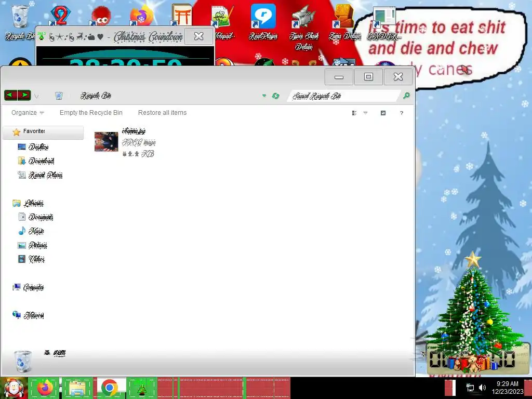This screenshot has width=532, height=399.
Task: Close the Recycle Bin window
Action: coord(398,77)
